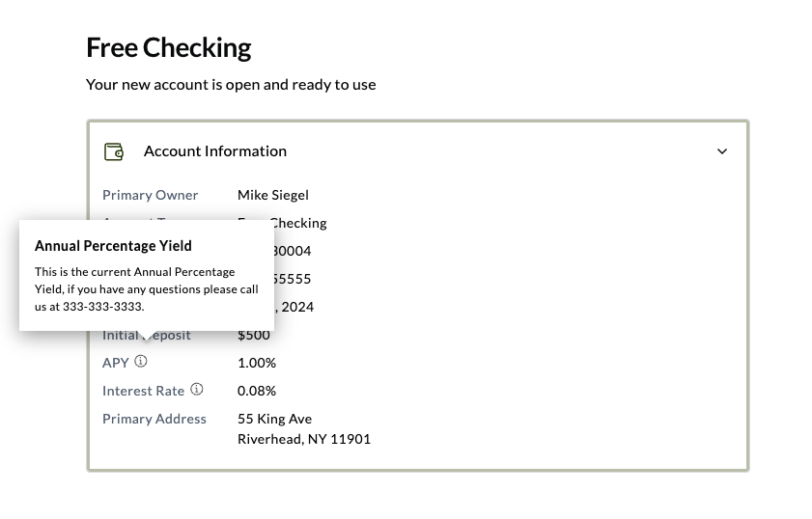The height and width of the screenshot is (519, 812).
Task: Click the Interest Rate label text
Action: (x=143, y=391)
